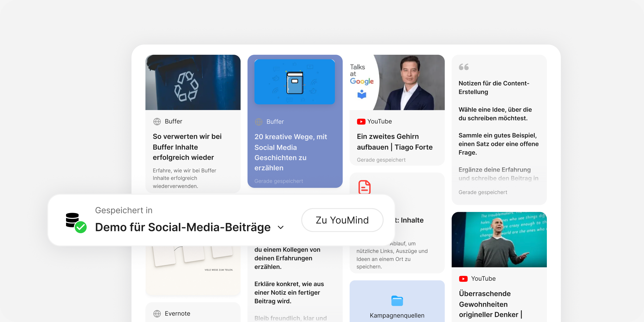Click the red document note icon
644x322 pixels.
[364, 187]
